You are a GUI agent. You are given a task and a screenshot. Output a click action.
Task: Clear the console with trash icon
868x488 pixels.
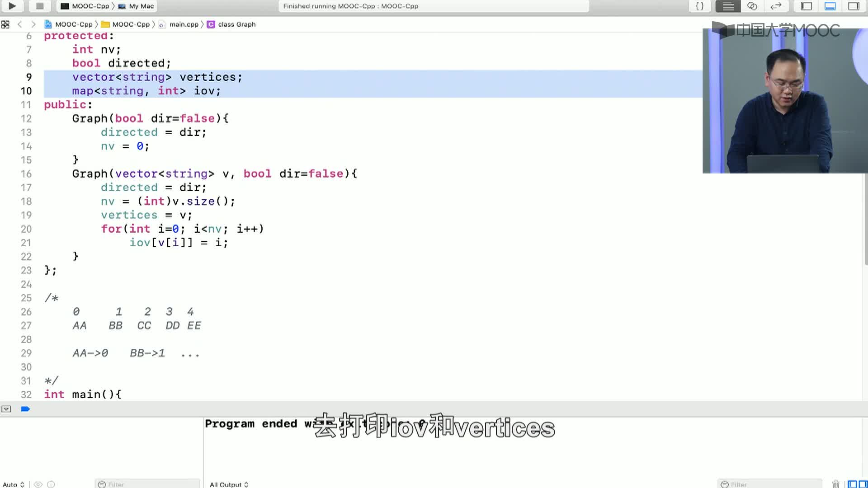835,484
